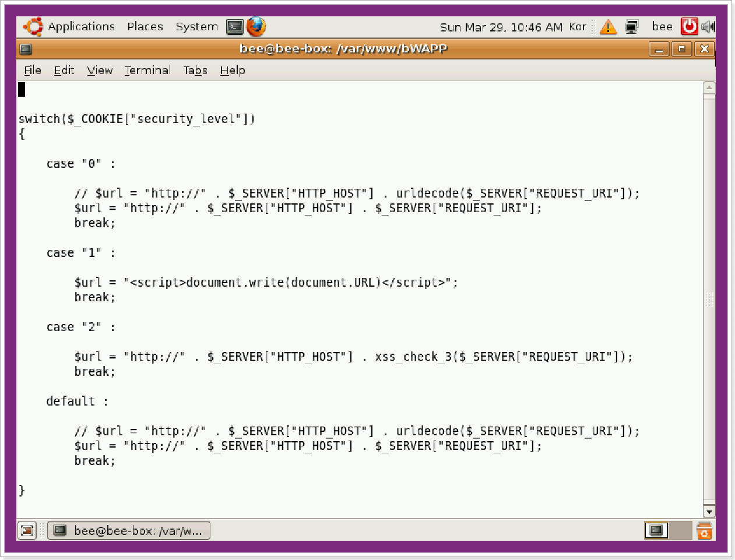
Task: Click the case "1" : line
Action: tap(81, 253)
